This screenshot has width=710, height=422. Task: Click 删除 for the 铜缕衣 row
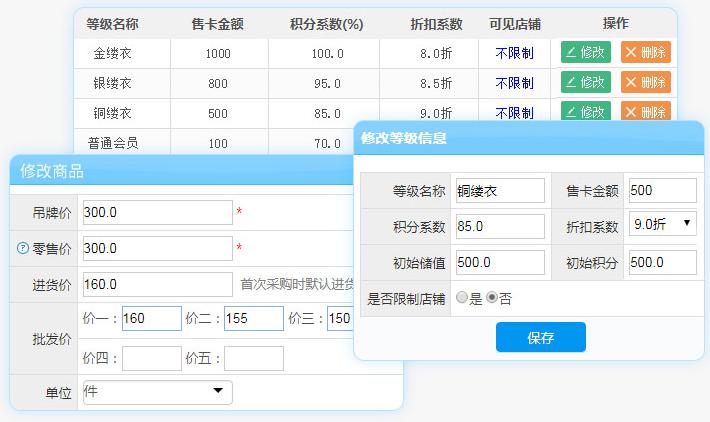click(646, 111)
